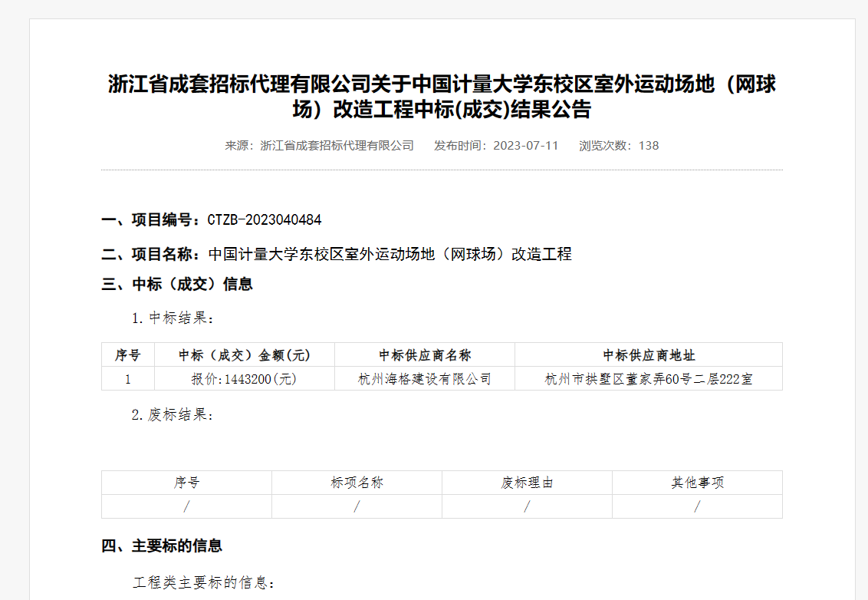Click the 2.废标结果 label
The image size is (868, 600).
(173, 414)
